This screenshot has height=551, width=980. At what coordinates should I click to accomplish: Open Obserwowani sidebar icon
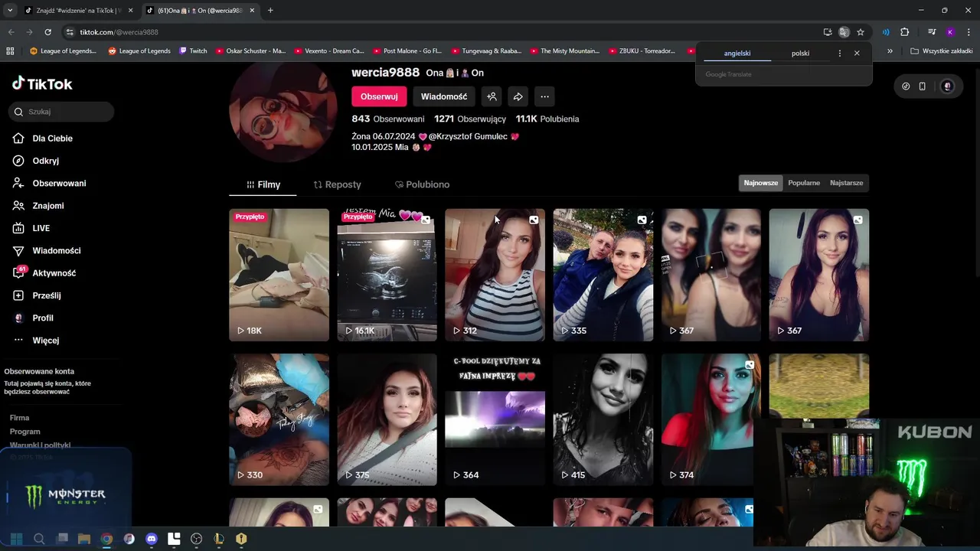tap(18, 183)
